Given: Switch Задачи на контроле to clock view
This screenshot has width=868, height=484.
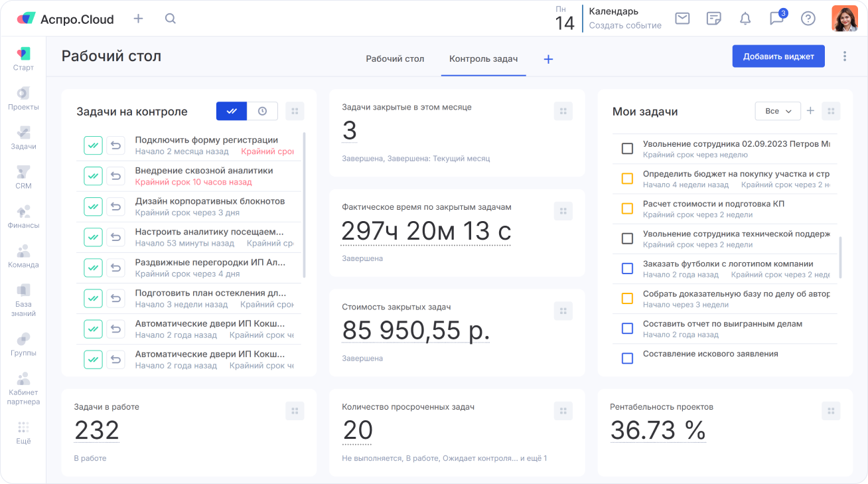Looking at the screenshot, I should point(262,112).
